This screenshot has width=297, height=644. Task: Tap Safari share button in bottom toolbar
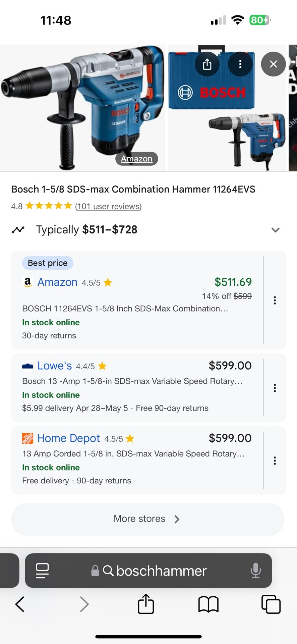click(146, 604)
